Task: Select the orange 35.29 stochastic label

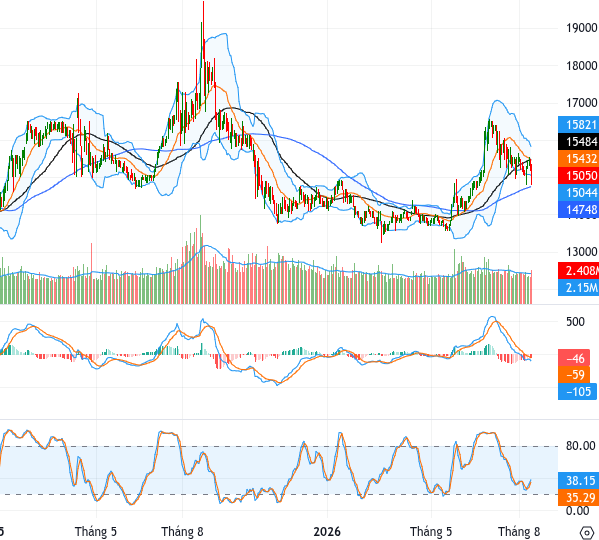Action: [x=578, y=497]
